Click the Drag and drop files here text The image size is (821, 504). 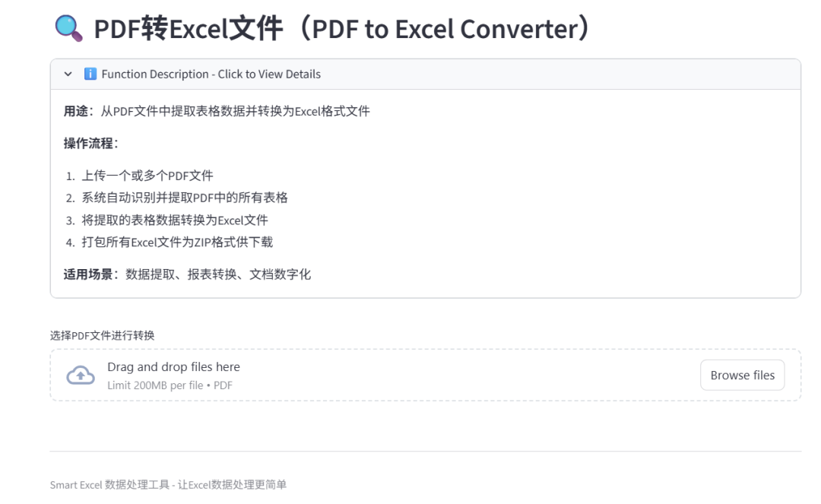[173, 367]
